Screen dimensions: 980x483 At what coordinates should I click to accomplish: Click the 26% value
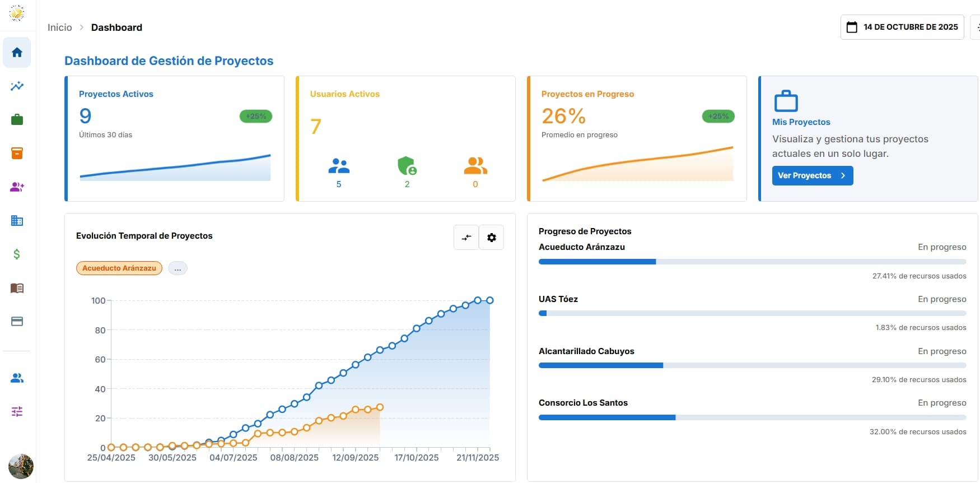tap(564, 116)
